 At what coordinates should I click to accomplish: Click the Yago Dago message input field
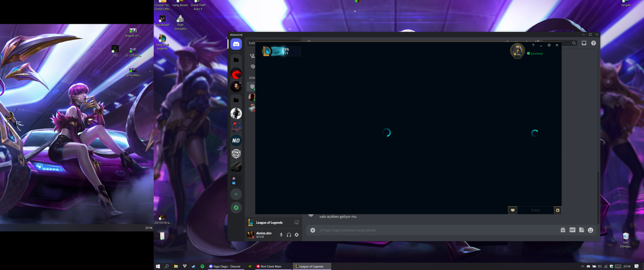(x=436, y=230)
